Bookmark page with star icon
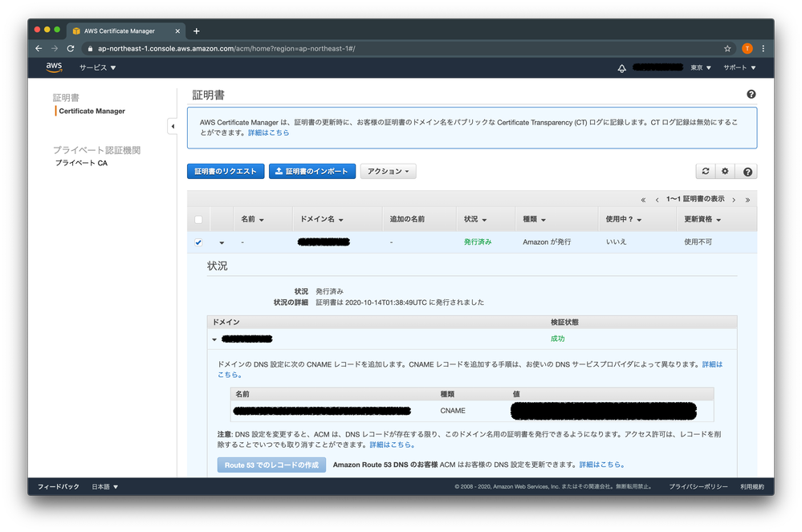The image size is (802, 532). click(727, 49)
